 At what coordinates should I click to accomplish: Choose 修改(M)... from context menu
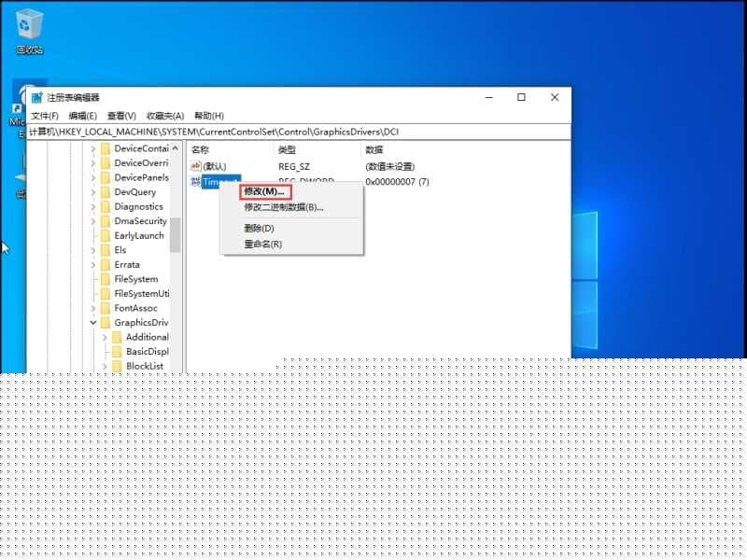point(264,191)
